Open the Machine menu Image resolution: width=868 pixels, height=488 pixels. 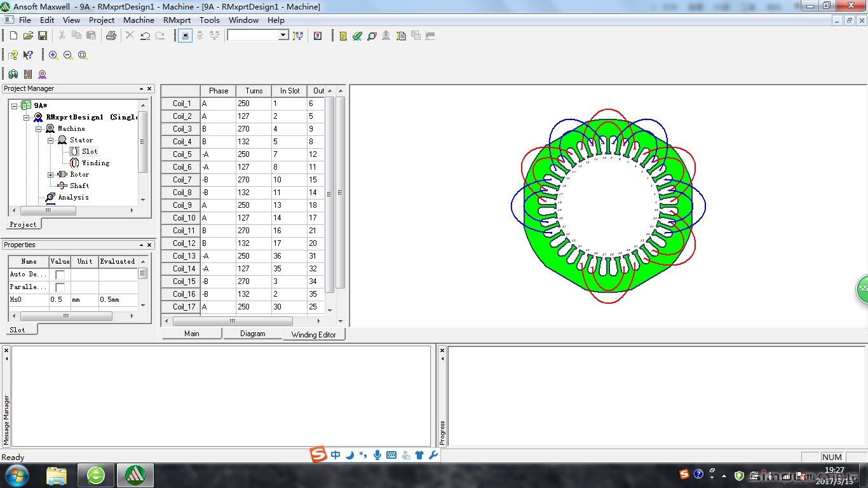[139, 20]
